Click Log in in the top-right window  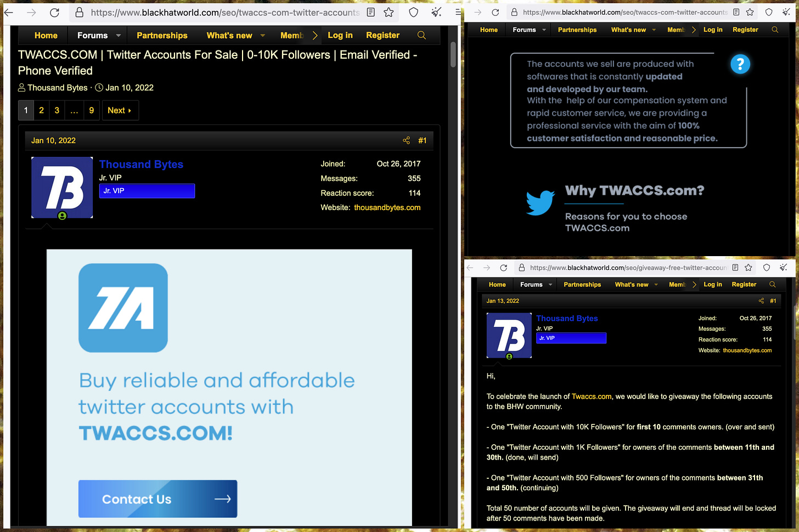(713, 30)
